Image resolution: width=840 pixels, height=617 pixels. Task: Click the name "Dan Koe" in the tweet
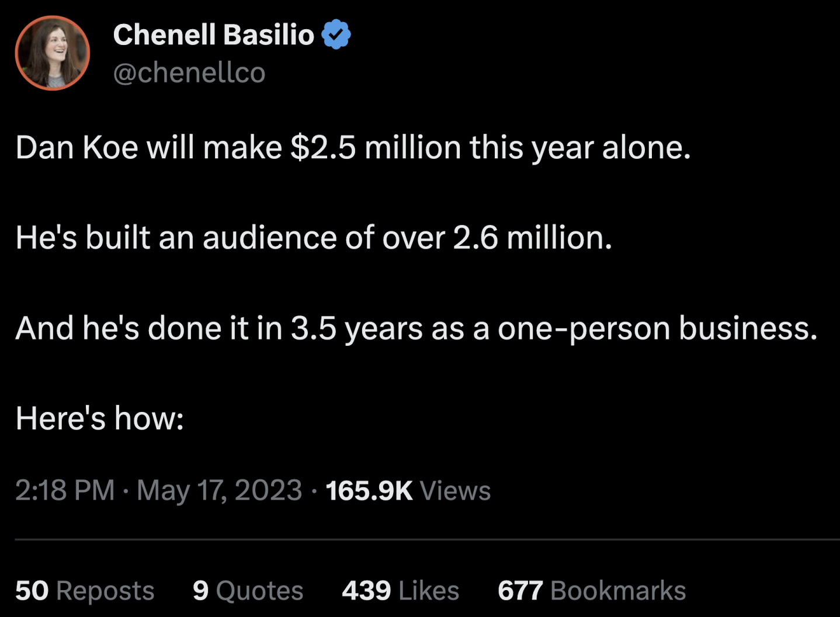(76, 147)
